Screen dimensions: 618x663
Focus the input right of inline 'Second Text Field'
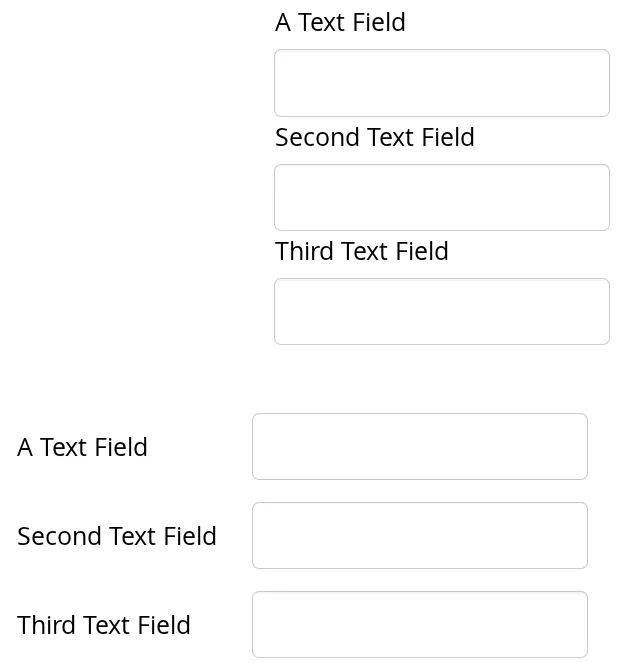tap(419, 536)
